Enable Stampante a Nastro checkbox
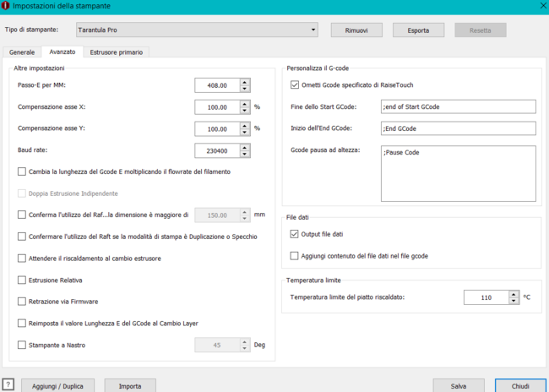The image size is (549, 392). click(22, 345)
